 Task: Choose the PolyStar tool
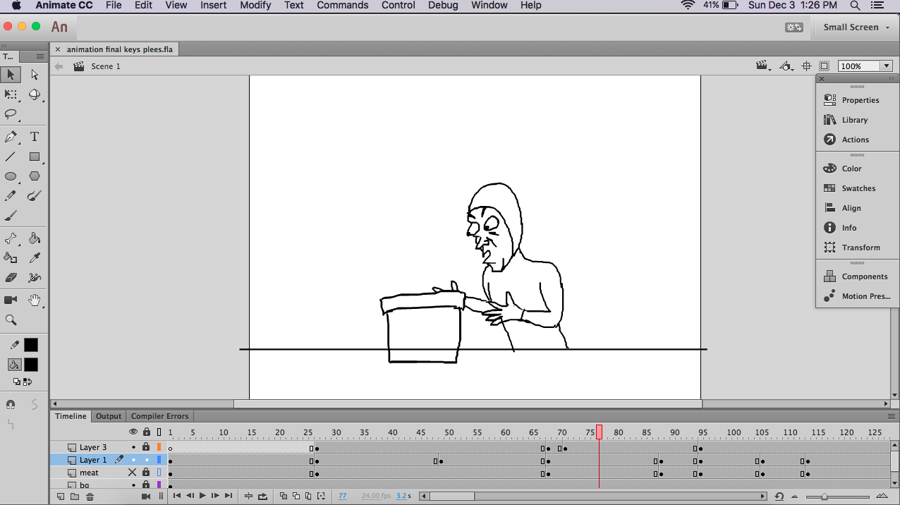[34, 176]
